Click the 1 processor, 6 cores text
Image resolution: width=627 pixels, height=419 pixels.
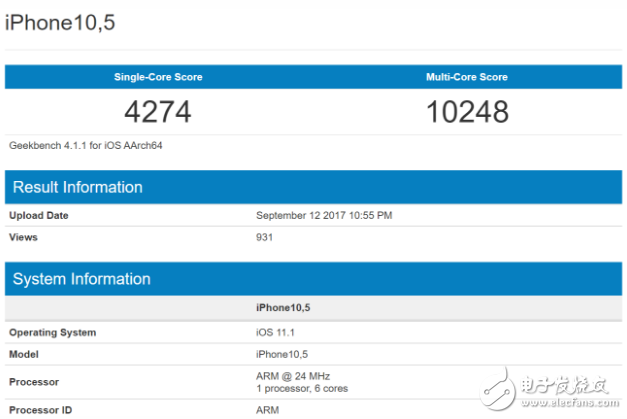coord(304,388)
